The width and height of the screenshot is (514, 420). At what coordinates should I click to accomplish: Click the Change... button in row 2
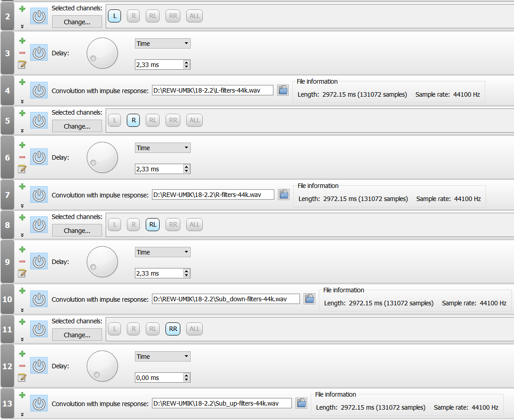click(77, 22)
